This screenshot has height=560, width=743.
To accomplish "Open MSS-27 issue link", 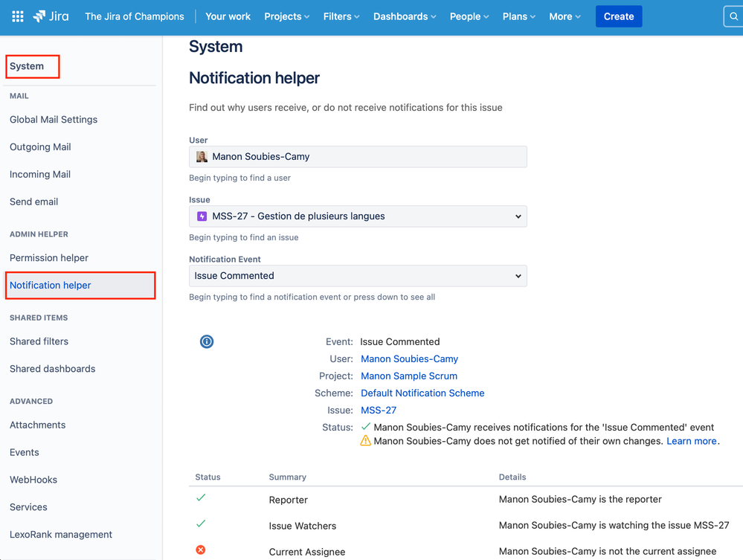I will tap(379, 411).
